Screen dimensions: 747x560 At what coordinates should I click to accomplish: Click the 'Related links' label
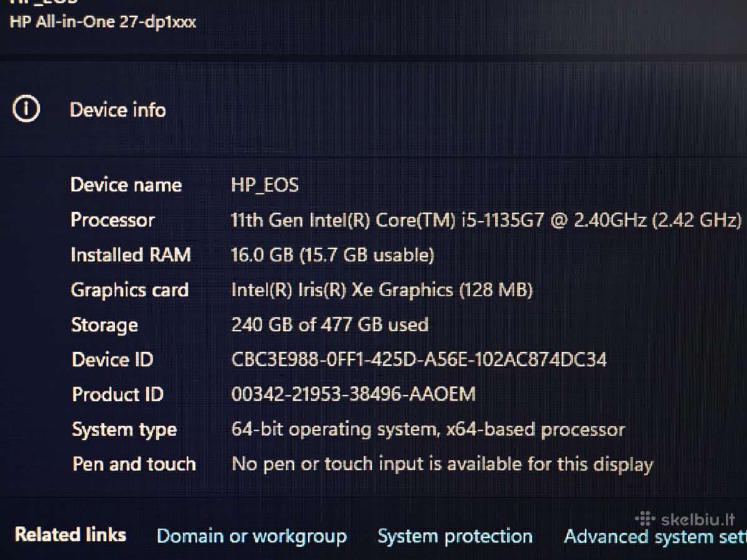tap(70, 534)
